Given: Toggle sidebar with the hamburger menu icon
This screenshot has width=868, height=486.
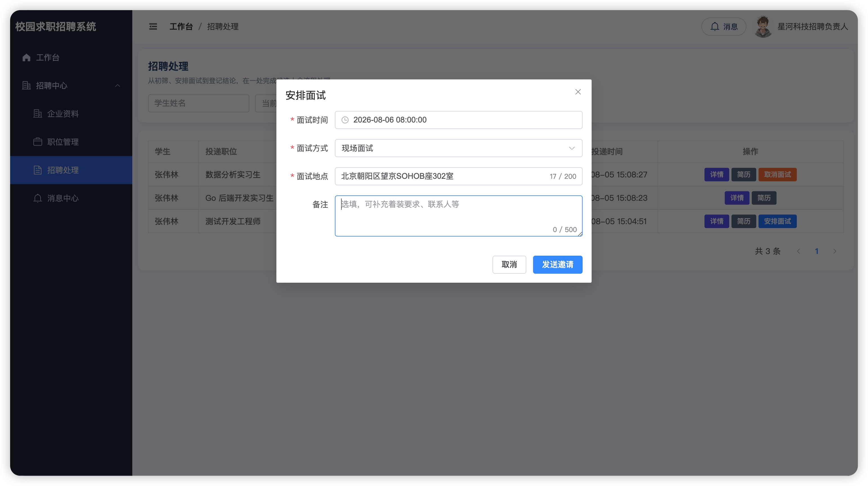Looking at the screenshot, I should click(x=153, y=27).
